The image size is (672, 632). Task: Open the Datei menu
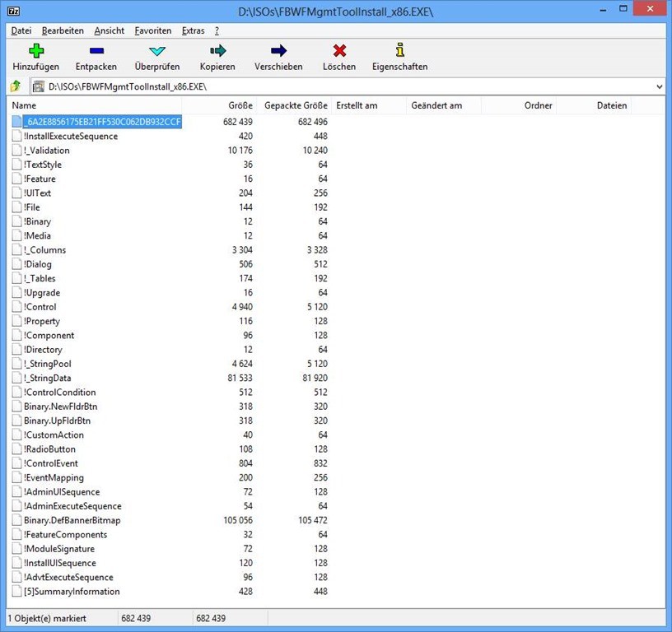pyautogui.click(x=21, y=30)
